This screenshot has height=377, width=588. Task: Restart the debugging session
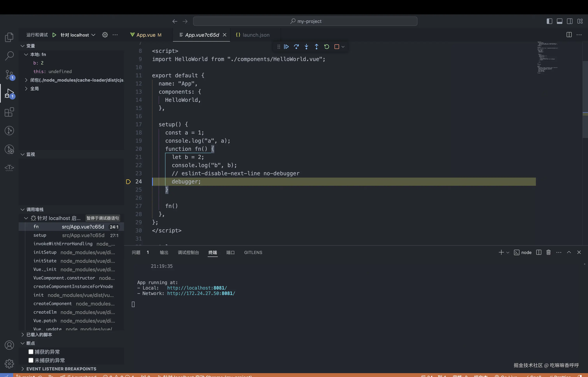pos(326,47)
